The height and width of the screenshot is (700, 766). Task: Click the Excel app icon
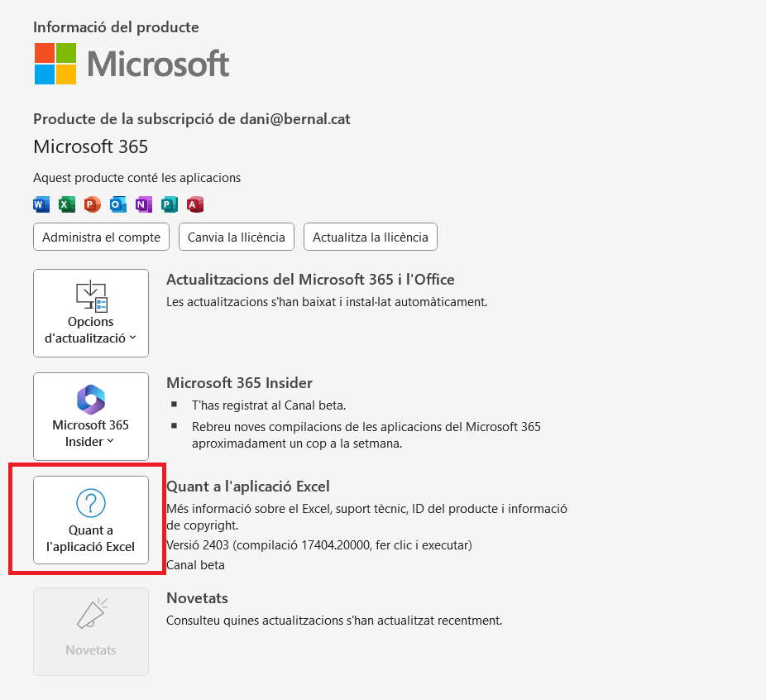coord(67,204)
